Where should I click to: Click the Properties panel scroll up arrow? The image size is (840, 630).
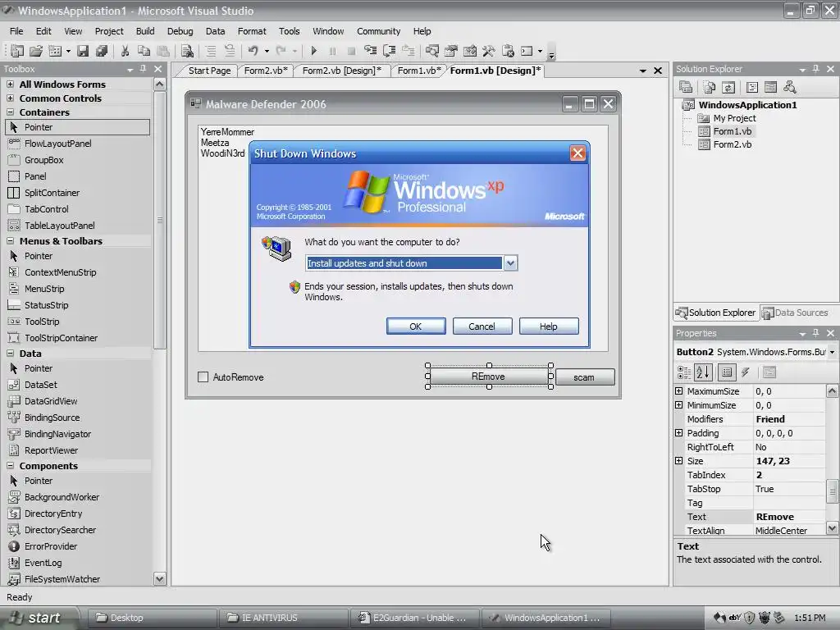(832, 391)
